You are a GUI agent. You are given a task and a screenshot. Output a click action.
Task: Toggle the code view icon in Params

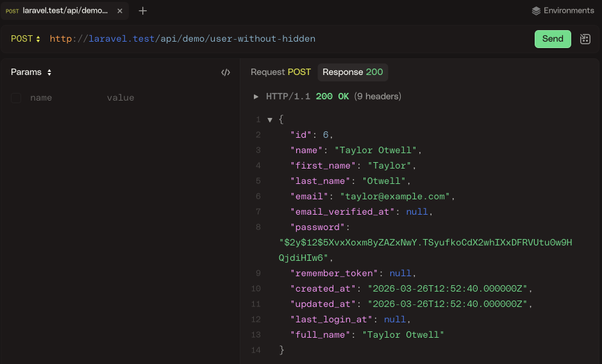click(x=225, y=72)
